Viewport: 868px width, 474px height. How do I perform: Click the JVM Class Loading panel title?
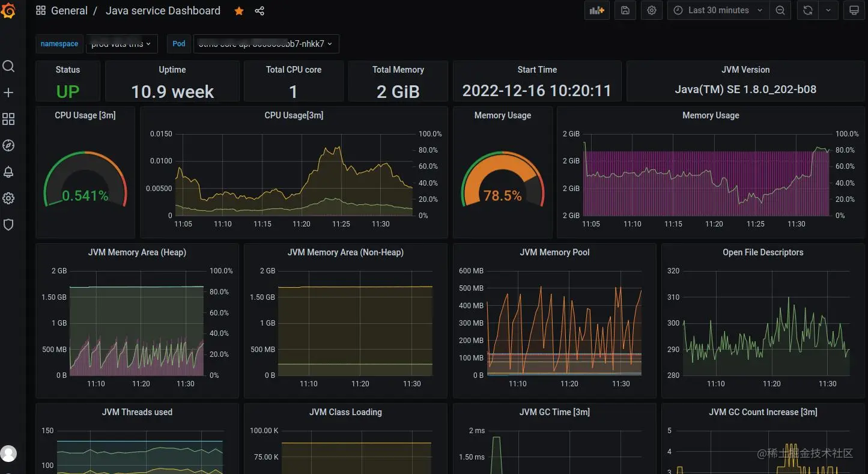pos(345,412)
